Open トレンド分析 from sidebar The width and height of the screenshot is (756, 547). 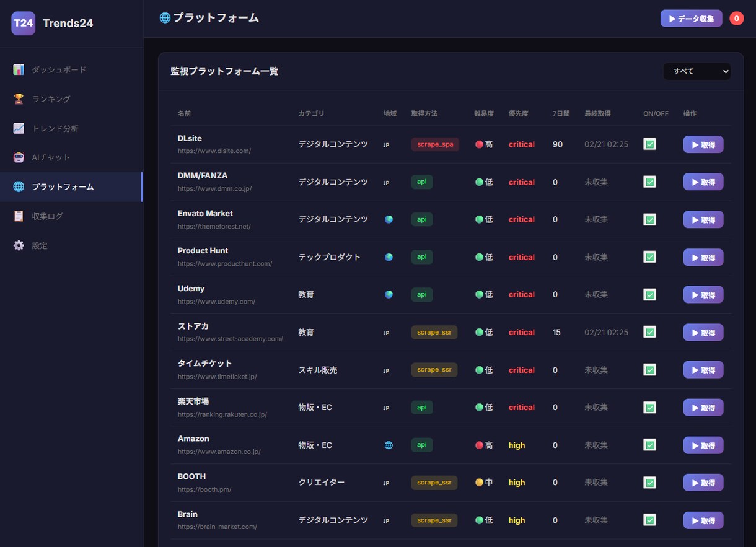[x=71, y=128]
